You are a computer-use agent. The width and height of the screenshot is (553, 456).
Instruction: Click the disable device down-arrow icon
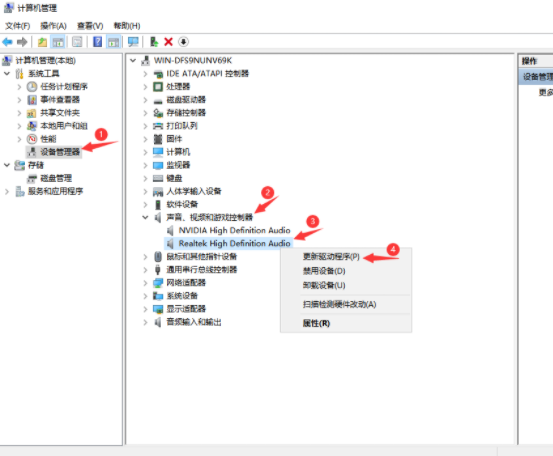(x=183, y=42)
